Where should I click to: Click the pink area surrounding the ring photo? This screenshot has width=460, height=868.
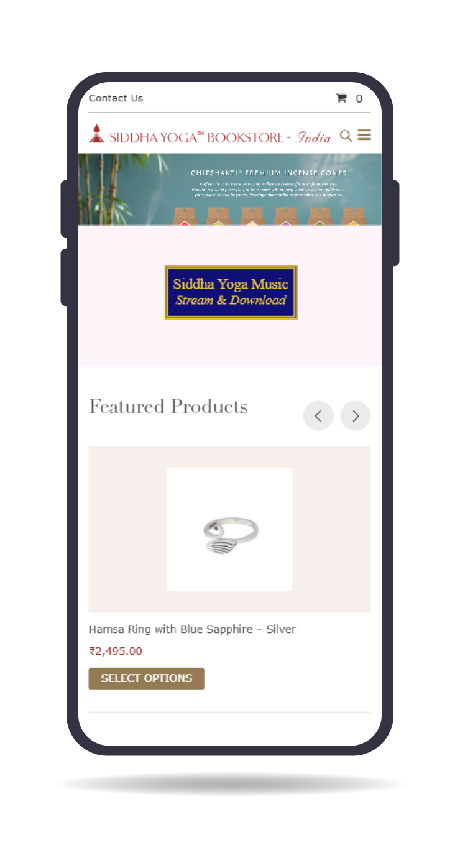pyautogui.click(x=127, y=529)
